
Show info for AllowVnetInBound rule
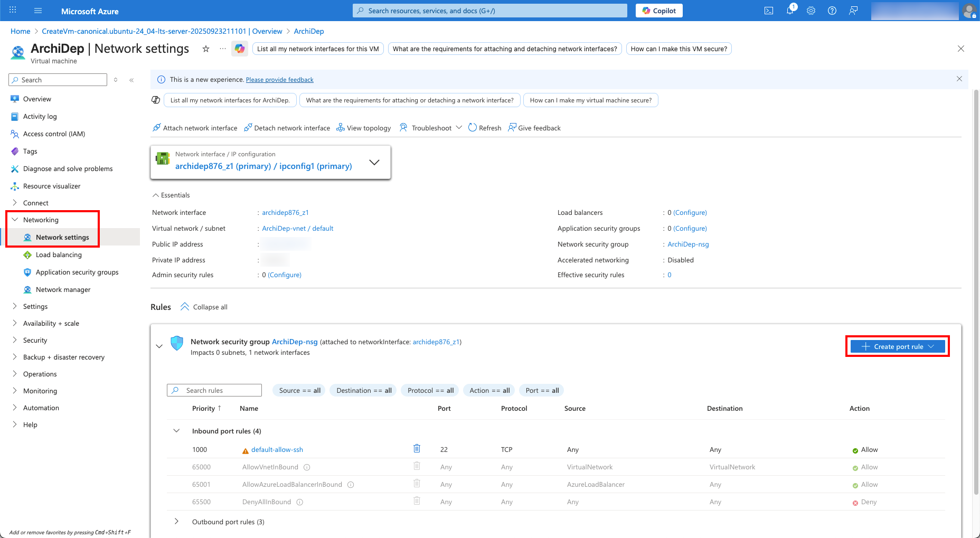tap(307, 467)
